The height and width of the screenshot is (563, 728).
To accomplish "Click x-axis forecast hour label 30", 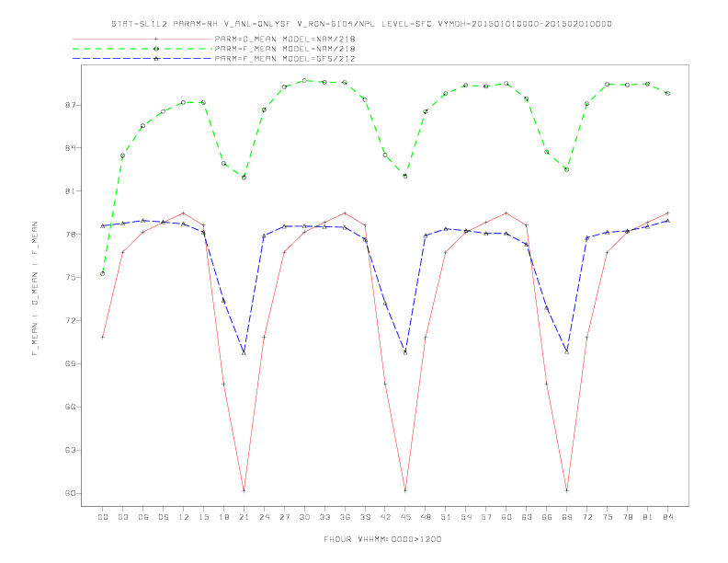I will pos(304,517).
